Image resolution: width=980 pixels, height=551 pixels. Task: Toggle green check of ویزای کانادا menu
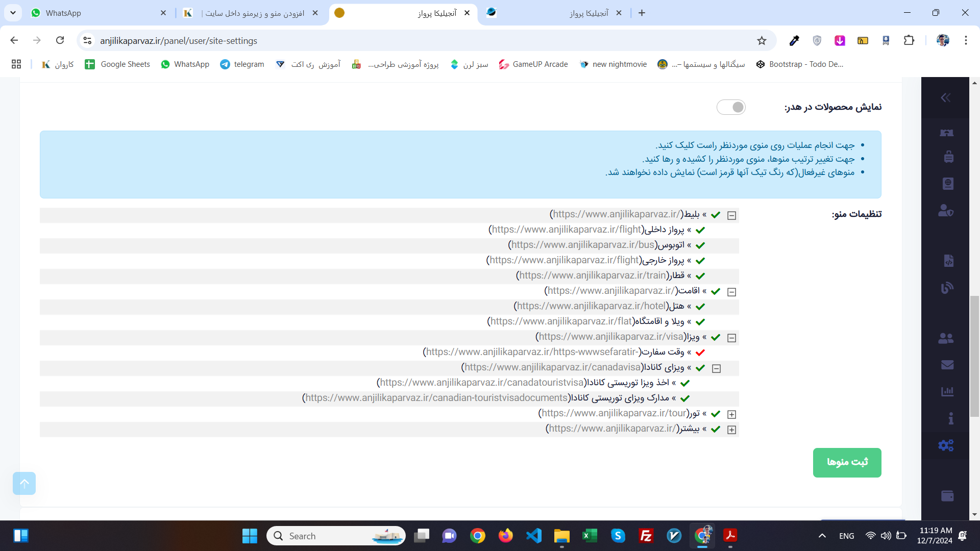pos(700,368)
